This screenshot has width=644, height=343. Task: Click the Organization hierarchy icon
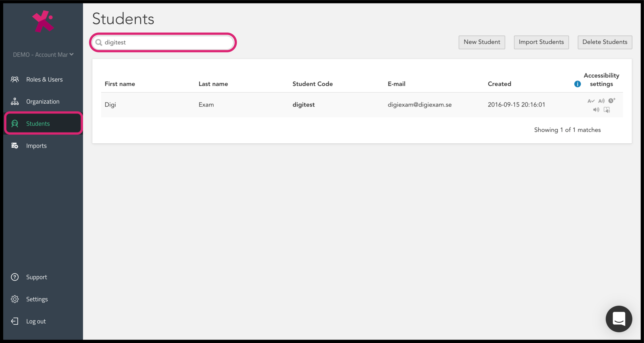[15, 101]
